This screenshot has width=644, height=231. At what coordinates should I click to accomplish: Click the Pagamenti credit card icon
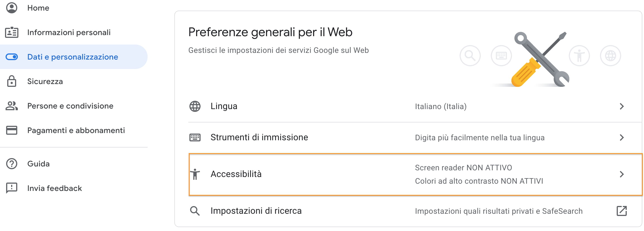(x=12, y=130)
